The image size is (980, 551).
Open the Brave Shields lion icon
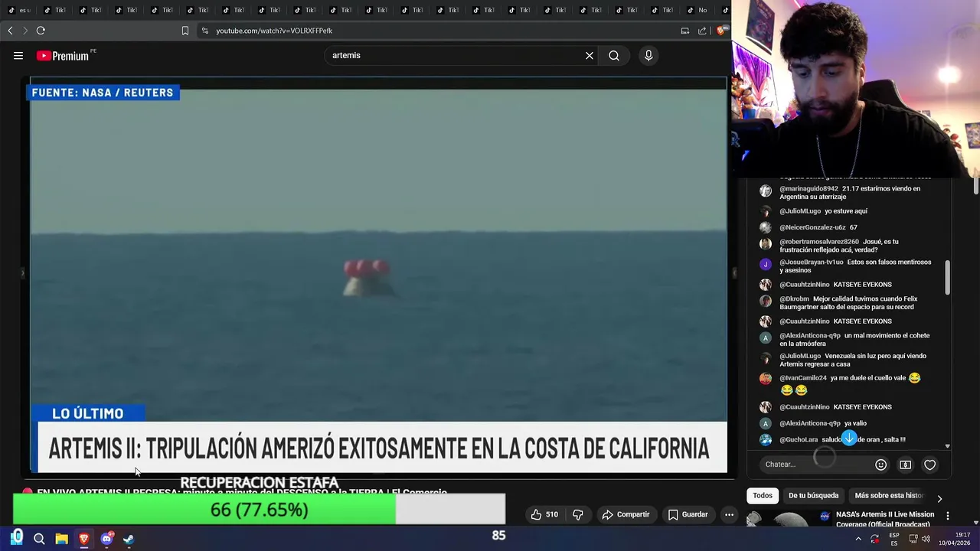click(720, 31)
